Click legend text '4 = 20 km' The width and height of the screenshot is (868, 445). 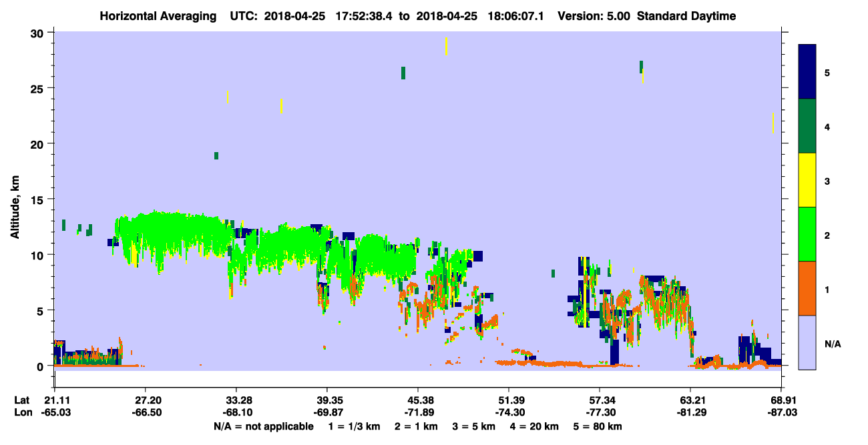point(533,426)
